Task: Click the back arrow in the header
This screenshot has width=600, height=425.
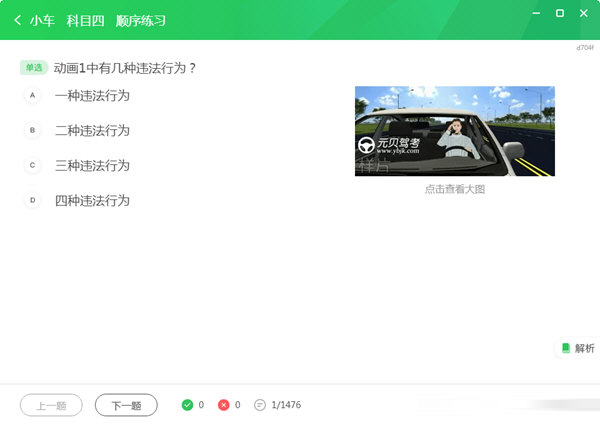Action: [17, 20]
